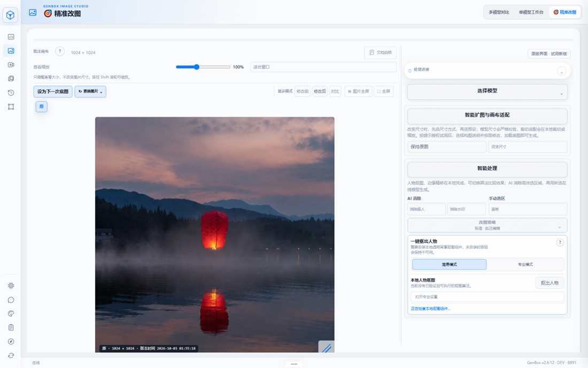This screenshot has width=588, height=368.
Task: Click the 在线 status text
Action: [36, 363]
